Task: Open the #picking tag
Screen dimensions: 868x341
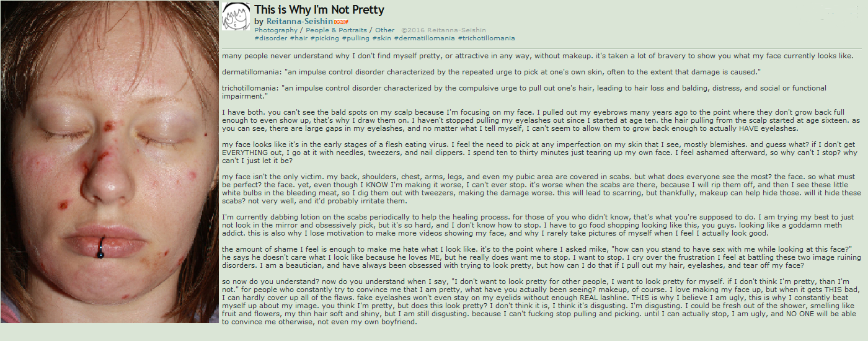Action: point(324,38)
